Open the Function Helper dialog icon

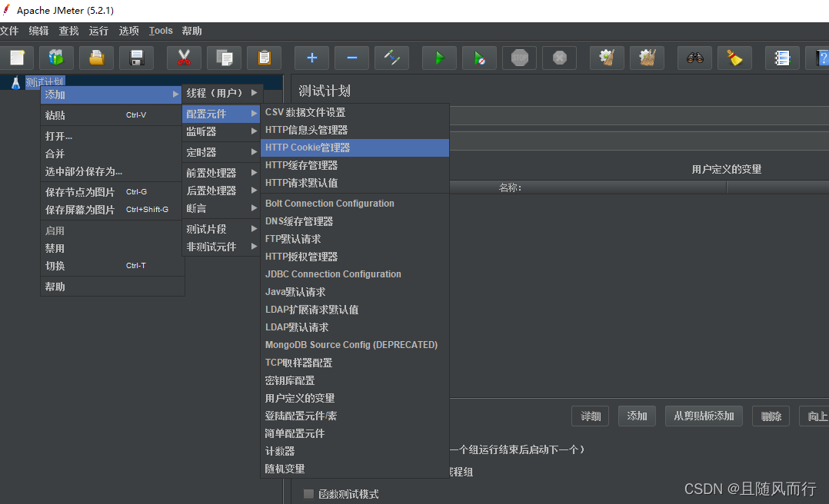click(x=782, y=58)
